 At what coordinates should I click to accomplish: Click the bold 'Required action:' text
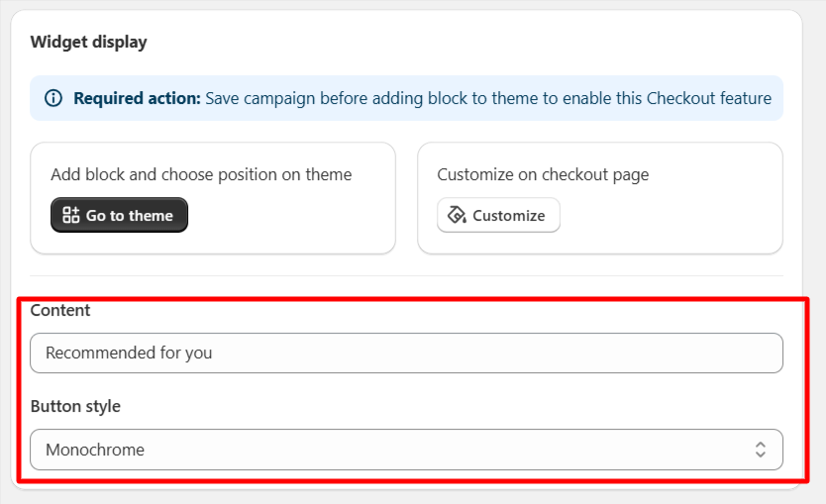137,98
